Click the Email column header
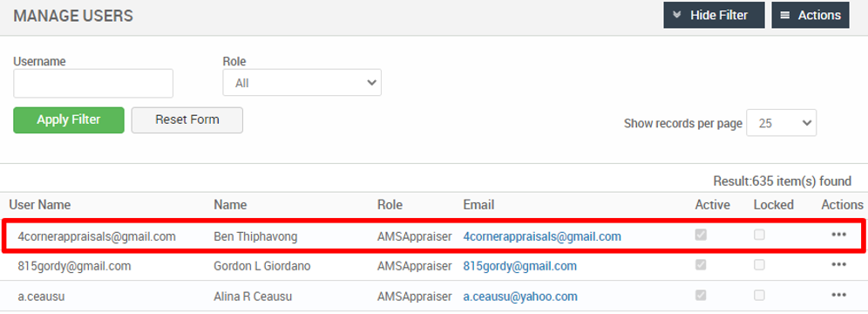The image size is (868, 314). (x=478, y=205)
